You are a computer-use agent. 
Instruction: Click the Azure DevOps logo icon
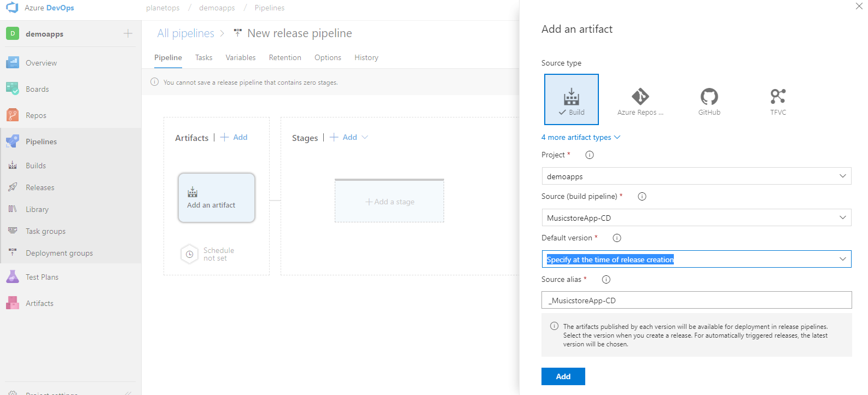click(x=12, y=8)
